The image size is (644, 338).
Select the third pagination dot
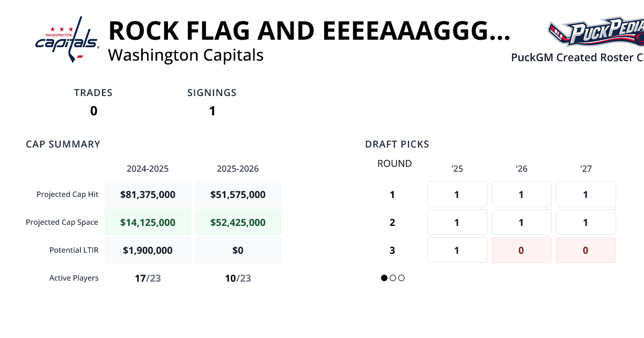pyautogui.click(x=401, y=278)
